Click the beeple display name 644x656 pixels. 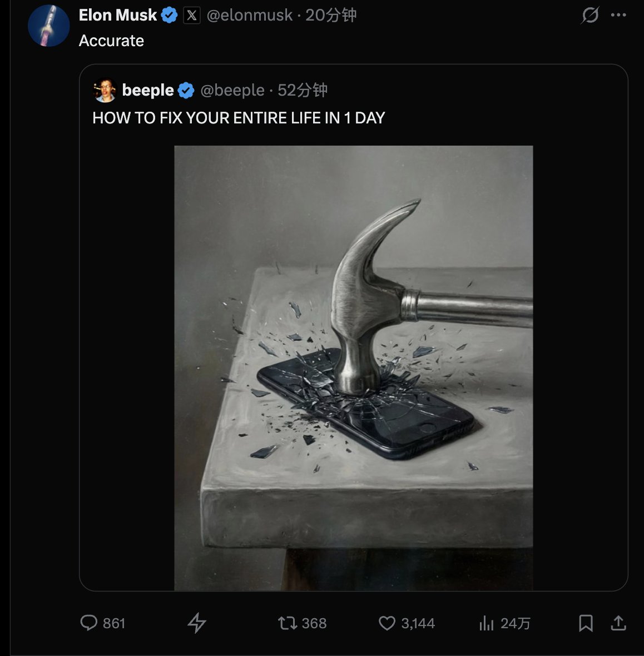click(148, 90)
